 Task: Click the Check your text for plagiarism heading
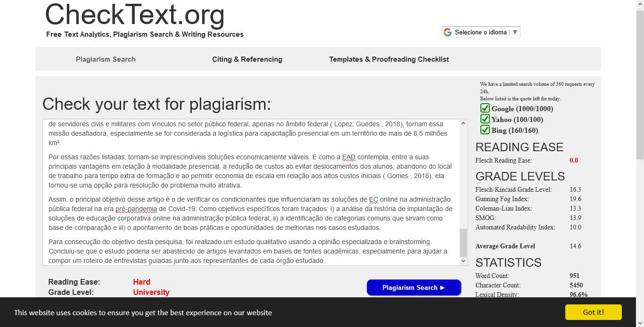(x=157, y=104)
